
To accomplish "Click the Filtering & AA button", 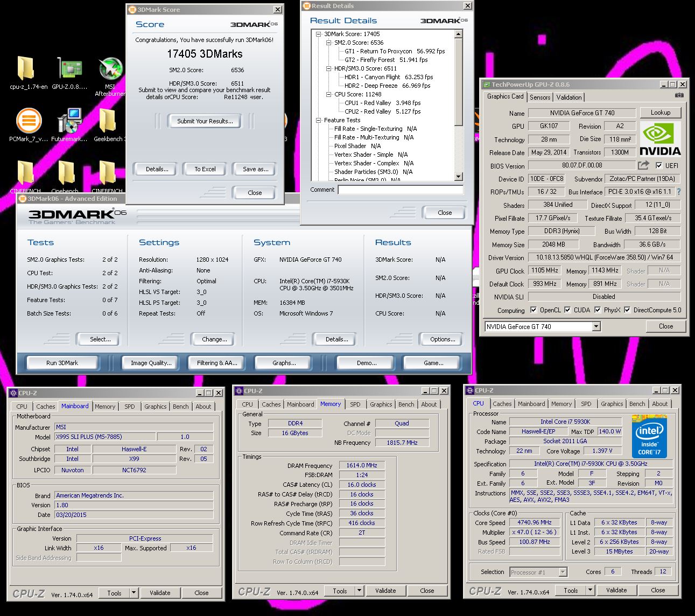I will point(217,363).
